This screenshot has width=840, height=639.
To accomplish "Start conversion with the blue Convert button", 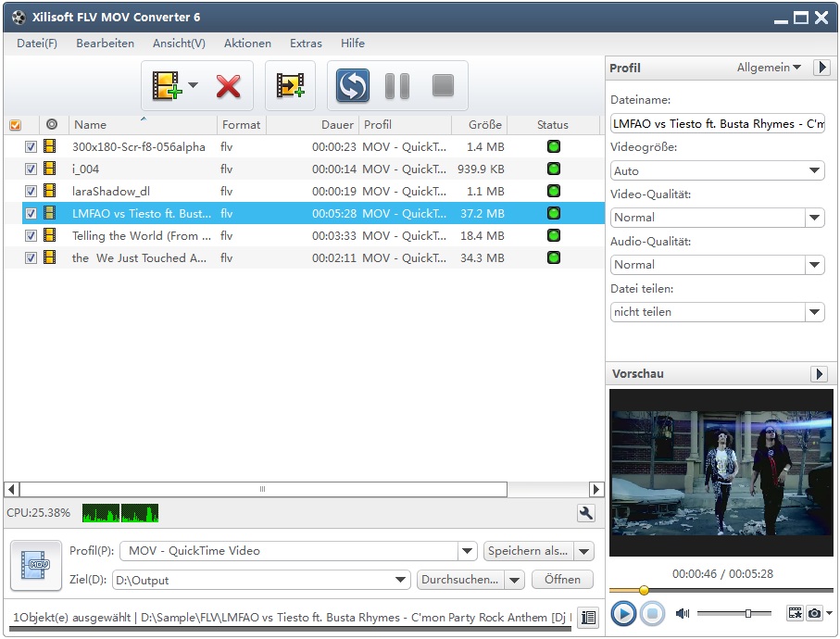I will 353,85.
